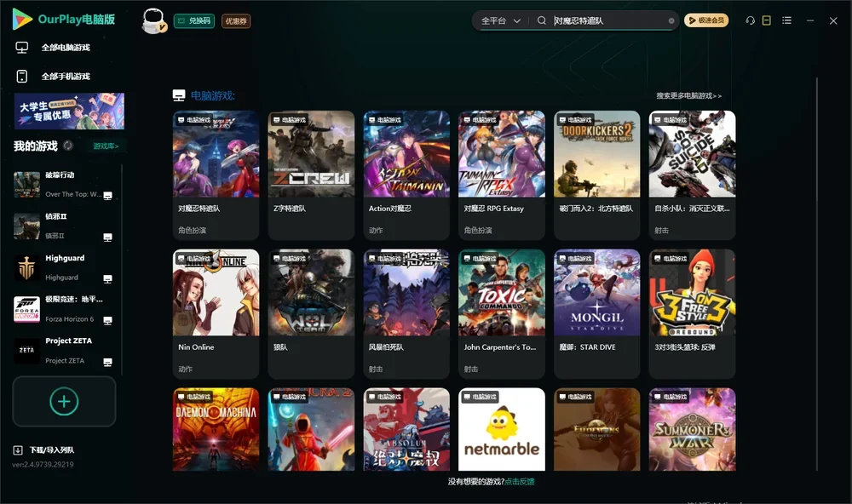This screenshot has height=504, width=852.
Task: Open the 3对3街头篮球 game card
Action: point(692,314)
